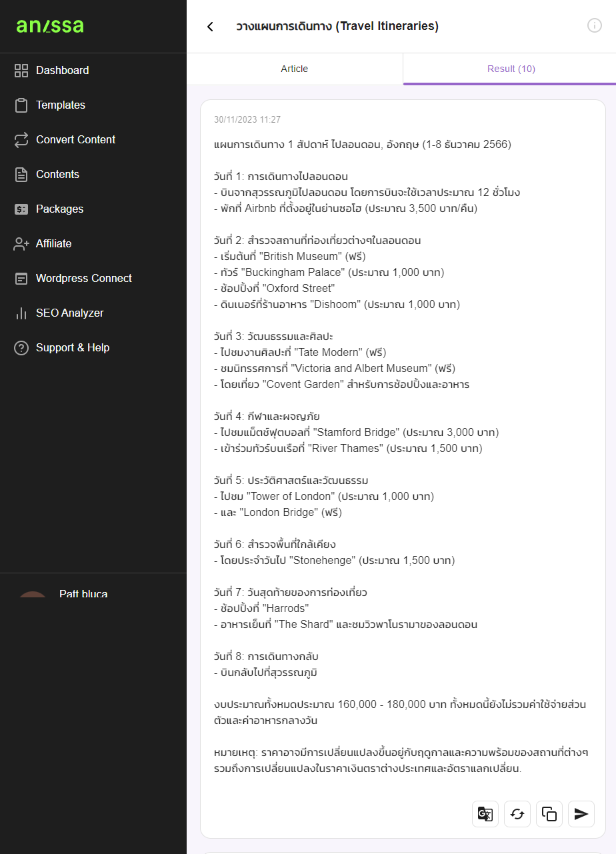The height and width of the screenshot is (854, 616).
Task: Open Dashboard menu item
Action: point(93,70)
